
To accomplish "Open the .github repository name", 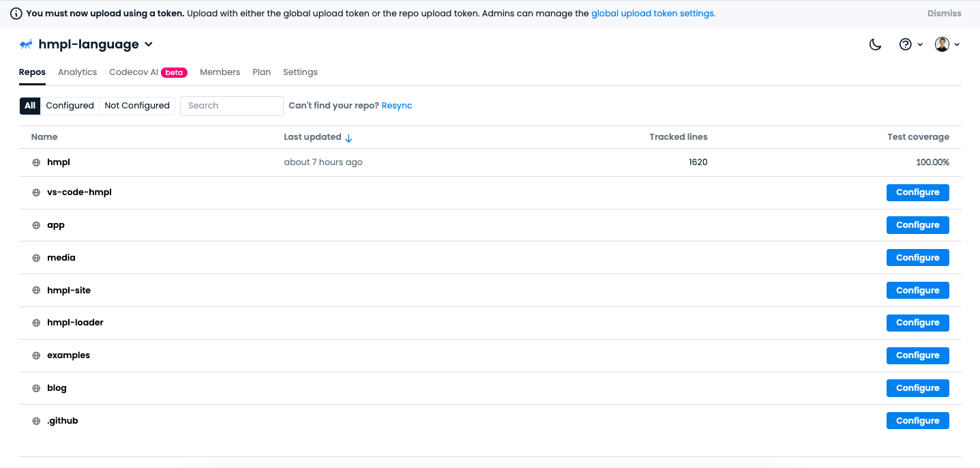I will pyautogui.click(x=63, y=421).
